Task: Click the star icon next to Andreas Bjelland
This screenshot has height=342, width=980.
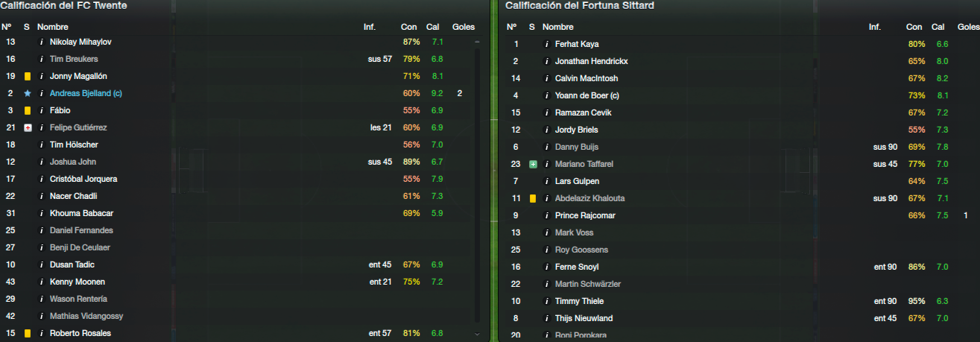Action: point(28,93)
